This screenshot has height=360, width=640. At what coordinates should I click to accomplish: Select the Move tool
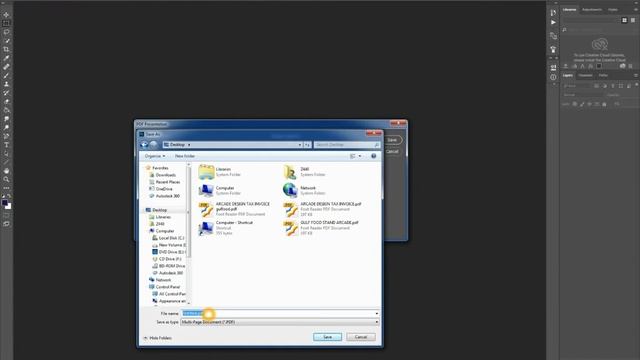point(6,15)
